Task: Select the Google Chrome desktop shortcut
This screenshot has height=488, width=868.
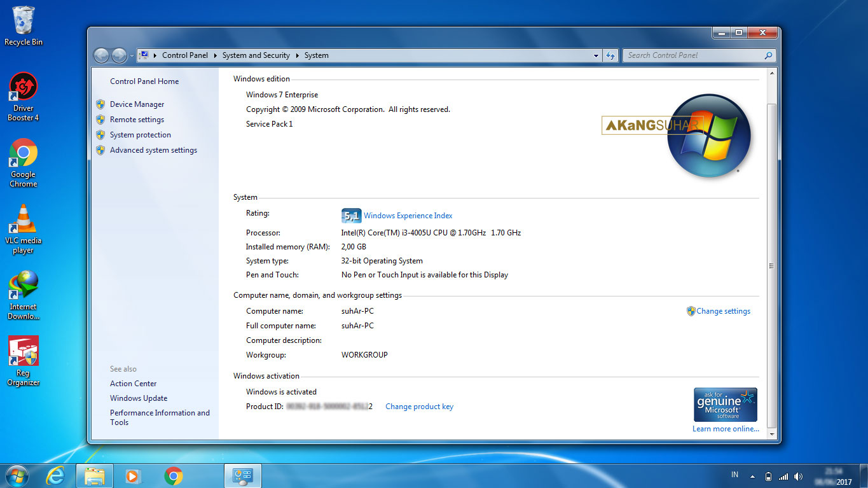Action: coord(24,163)
